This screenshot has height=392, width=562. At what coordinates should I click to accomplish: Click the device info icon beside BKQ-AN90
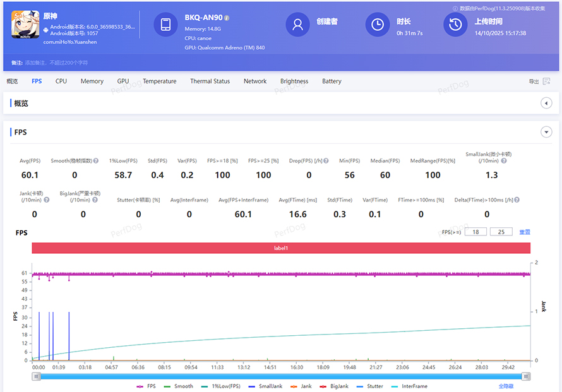click(x=227, y=18)
